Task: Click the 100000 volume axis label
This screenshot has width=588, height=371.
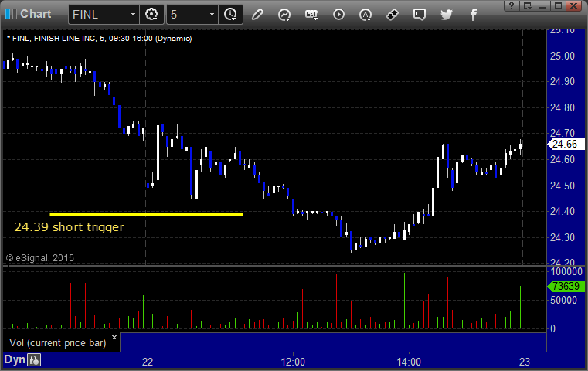Action: 566,271
